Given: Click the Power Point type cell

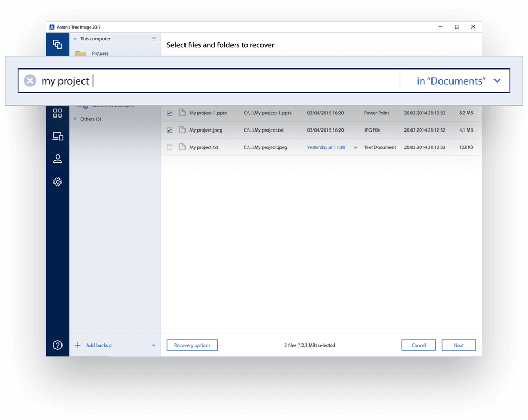Looking at the screenshot, I should point(376,113).
